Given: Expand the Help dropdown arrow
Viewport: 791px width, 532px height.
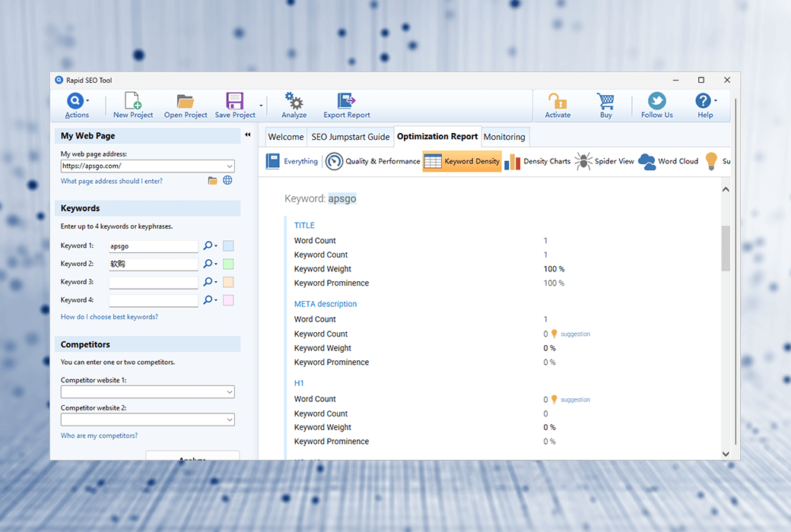Looking at the screenshot, I should (x=716, y=100).
